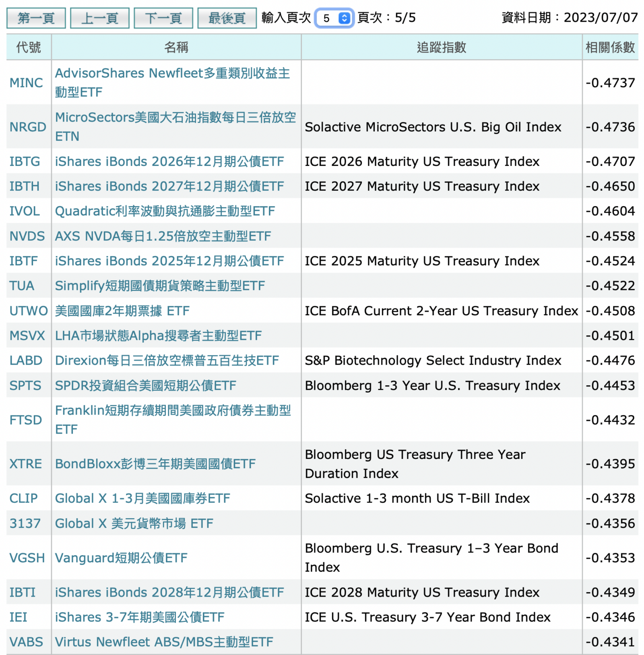
Task: Click the IVOL ticker symbol
Action: [25, 211]
